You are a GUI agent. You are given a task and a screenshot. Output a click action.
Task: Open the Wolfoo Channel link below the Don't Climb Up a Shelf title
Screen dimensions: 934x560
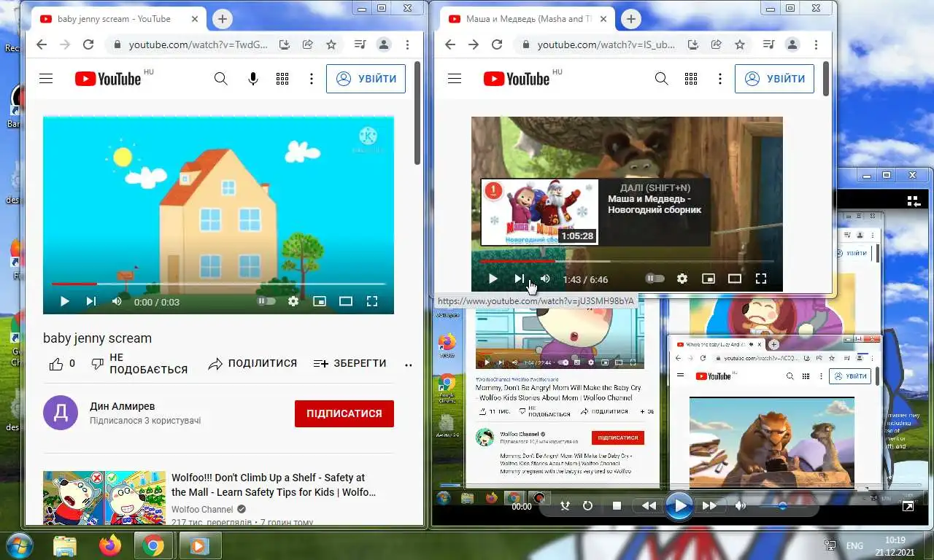click(x=202, y=509)
